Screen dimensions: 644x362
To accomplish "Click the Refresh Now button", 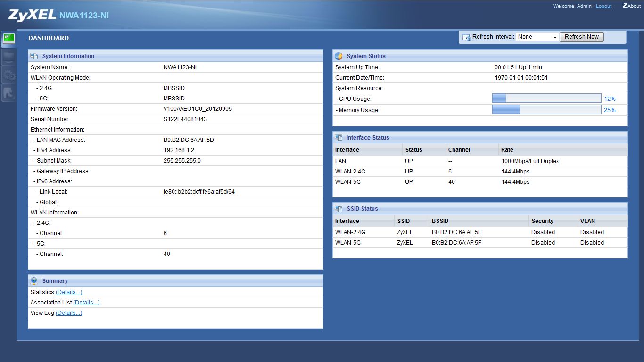I will tap(581, 37).
